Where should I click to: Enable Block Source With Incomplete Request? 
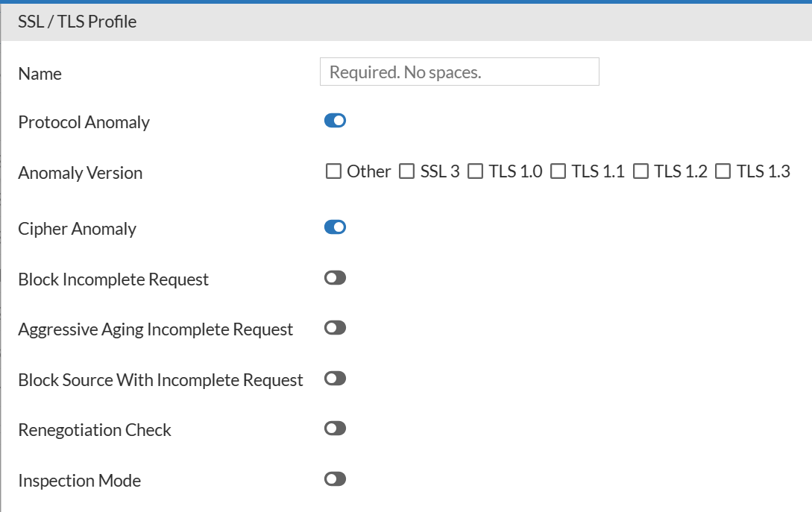click(335, 379)
